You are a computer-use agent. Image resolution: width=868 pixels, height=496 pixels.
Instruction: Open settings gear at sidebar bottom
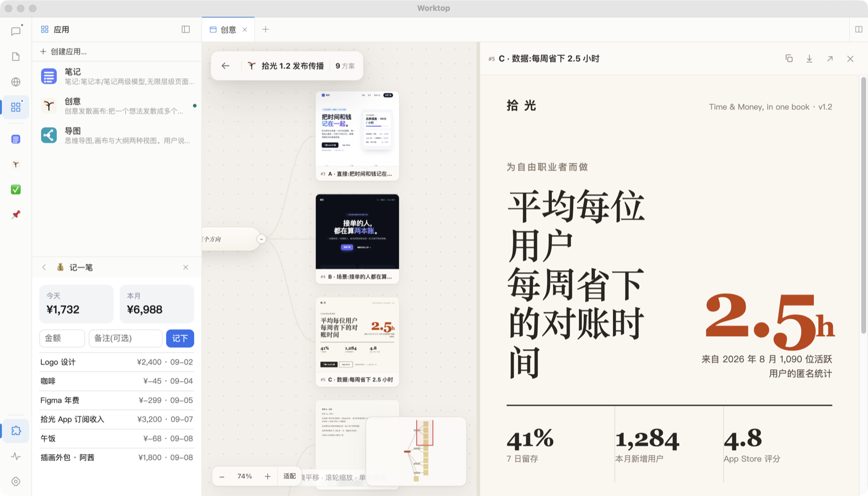[16, 481]
